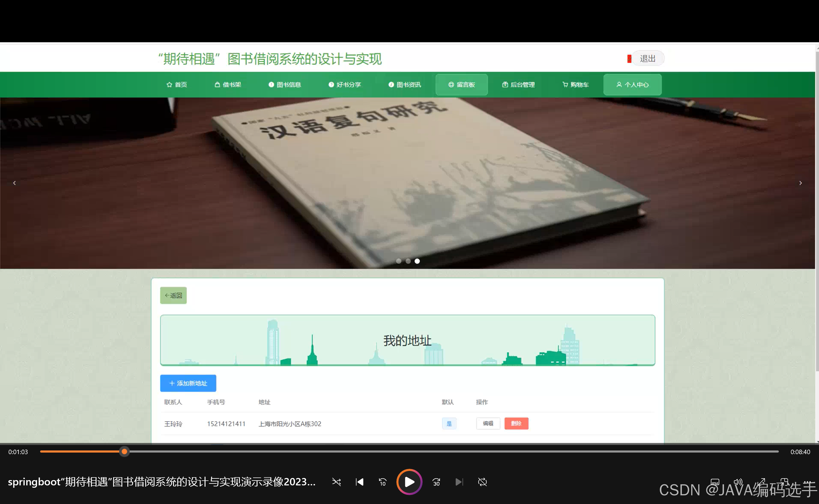
Task: Toggle shuffle in the media player
Action: pyautogui.click(x=336, y=482)
